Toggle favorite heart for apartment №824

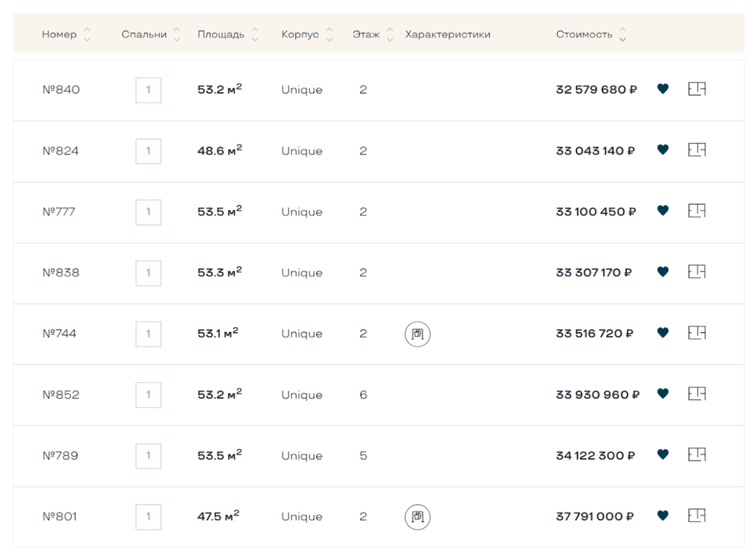662,150
